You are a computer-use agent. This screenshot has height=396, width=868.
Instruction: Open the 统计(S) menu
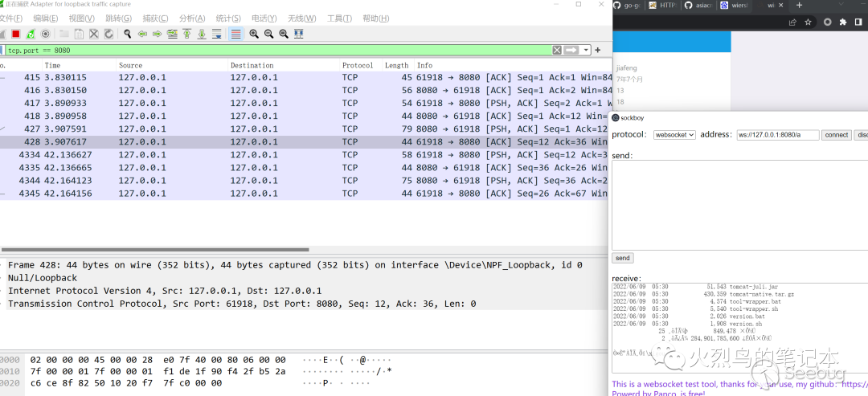click(x=228, y=18)
